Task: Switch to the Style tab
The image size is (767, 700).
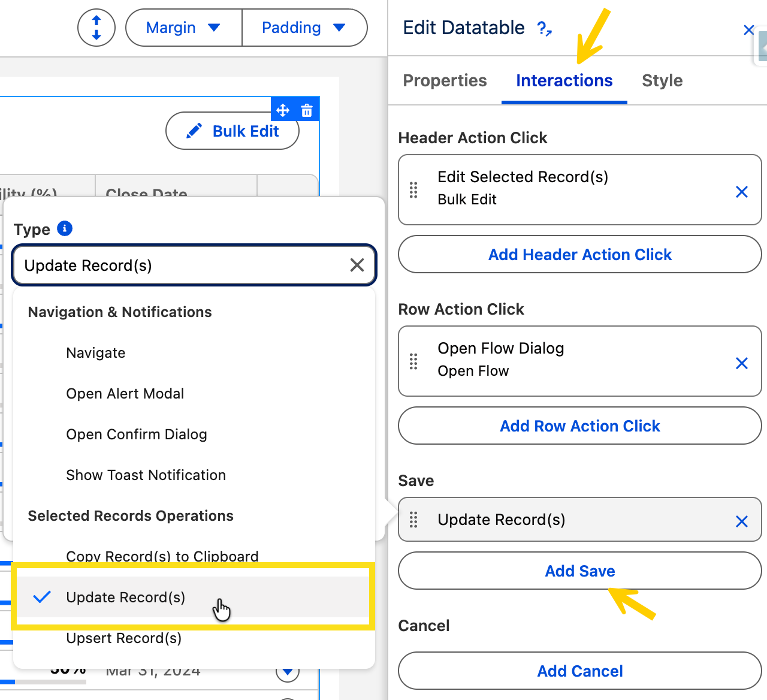Action: 662,80
